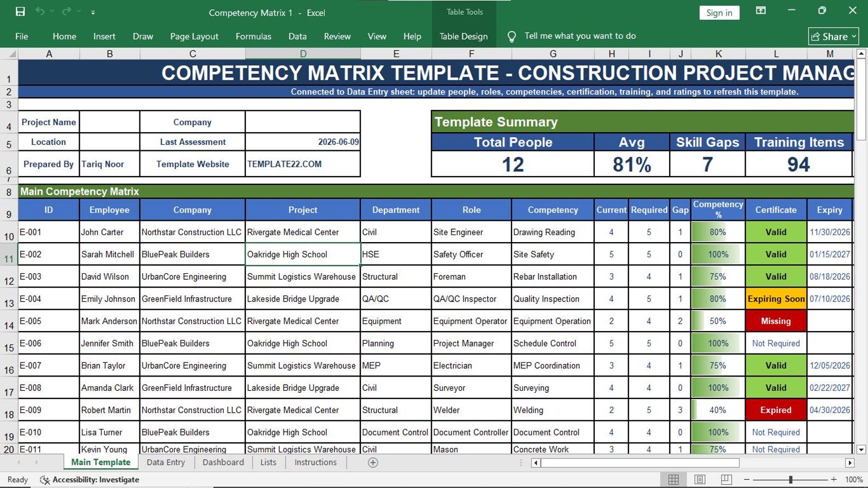868x488 pixels.
Task: Click the Sign in button
Action: [719, 13]
